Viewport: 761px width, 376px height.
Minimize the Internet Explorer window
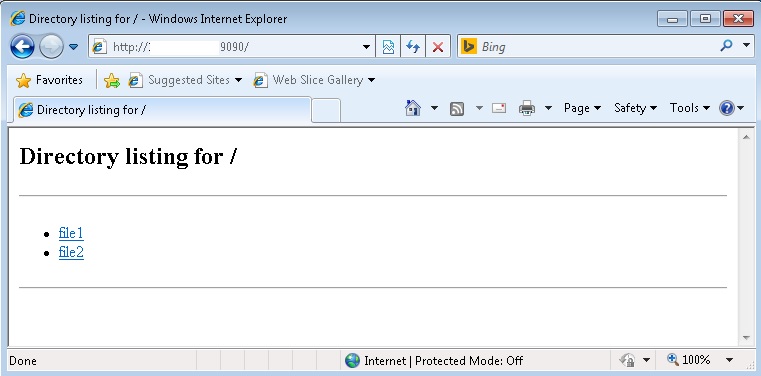point(672,19)
